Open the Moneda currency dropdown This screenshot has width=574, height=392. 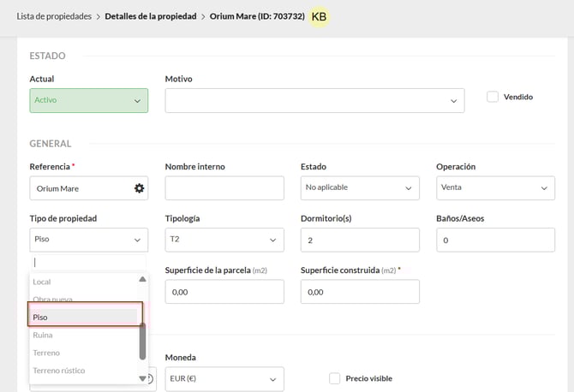tap(224, 379)
